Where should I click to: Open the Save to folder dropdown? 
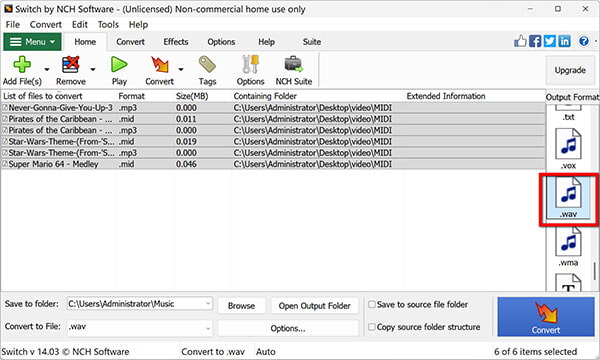pyautogui.click(x=208, y=304)
